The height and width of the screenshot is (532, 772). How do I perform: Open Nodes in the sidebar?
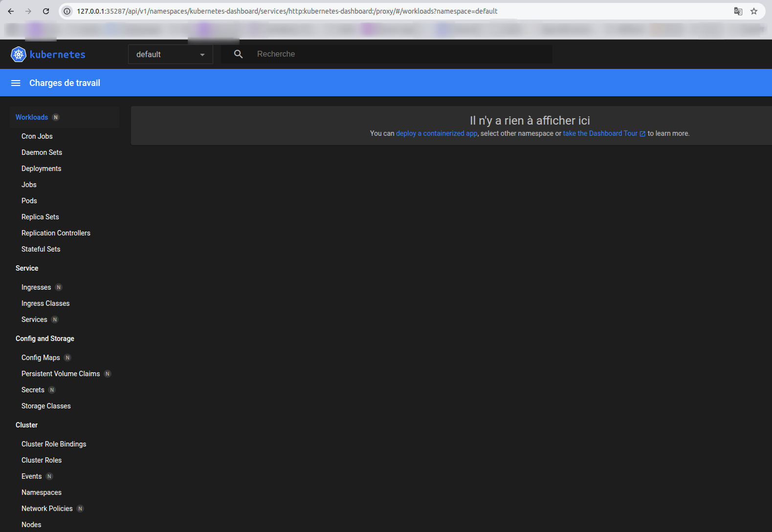[31, 525]
